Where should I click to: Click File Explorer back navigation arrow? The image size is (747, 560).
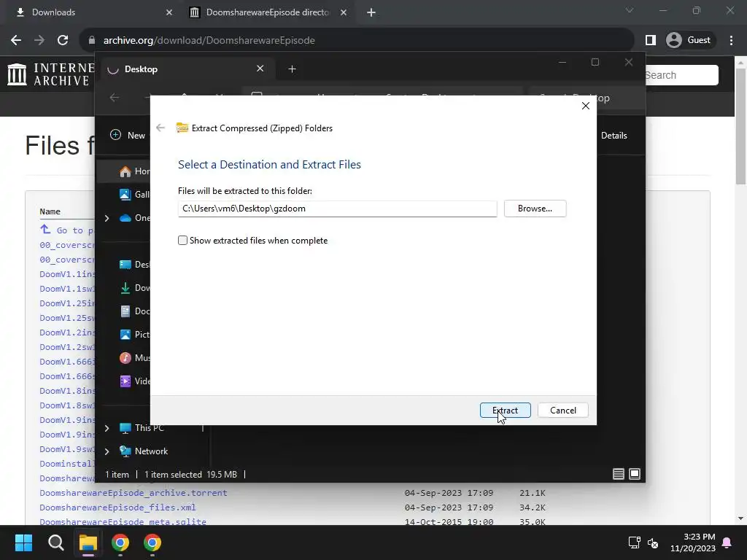point(115,98)
